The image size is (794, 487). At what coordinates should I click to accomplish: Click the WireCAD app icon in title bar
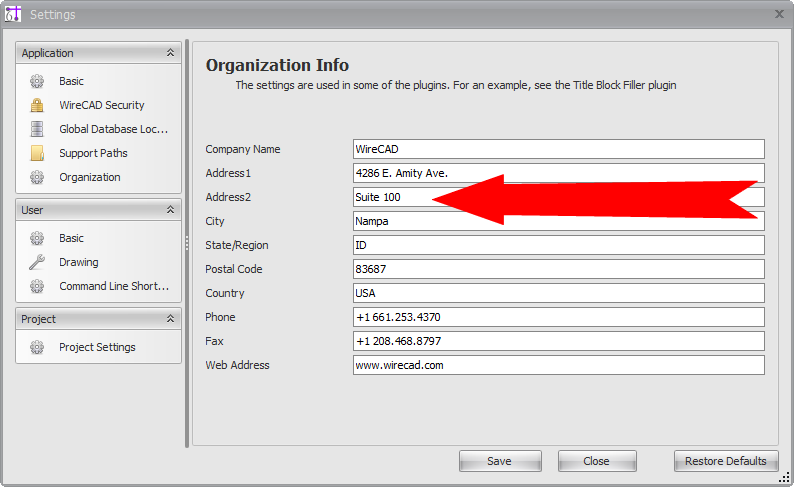pos(13,14)
